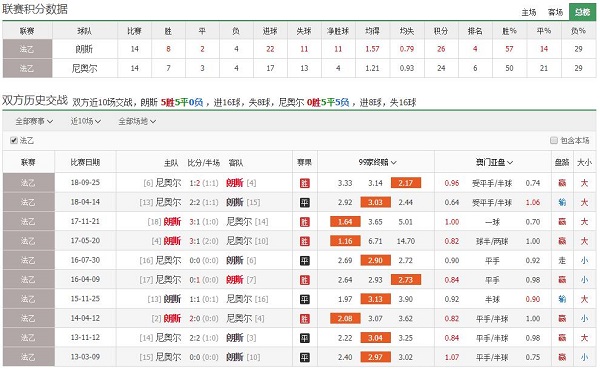Click highlighted odds 2.97 for 13-03-09 match
Viewport: 600px width, 369px height.
coord(375,357)
